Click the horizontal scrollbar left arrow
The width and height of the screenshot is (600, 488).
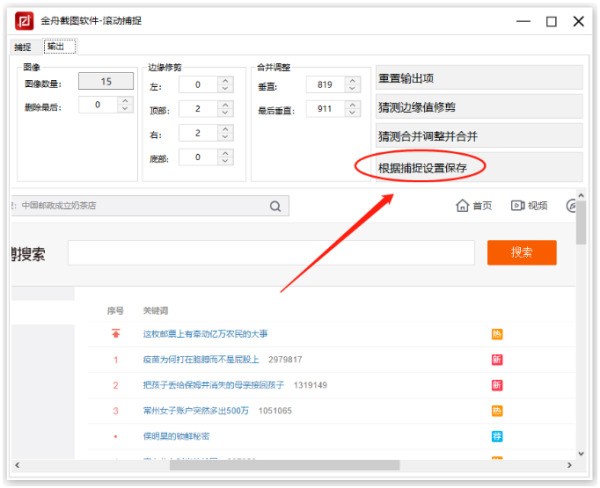(x=17, y=465)
